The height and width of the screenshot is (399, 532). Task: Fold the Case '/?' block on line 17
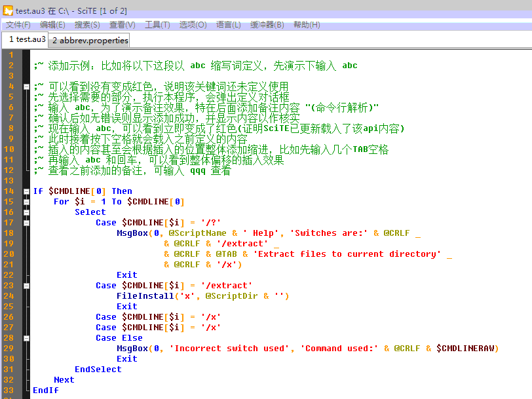tap(26, 223)
